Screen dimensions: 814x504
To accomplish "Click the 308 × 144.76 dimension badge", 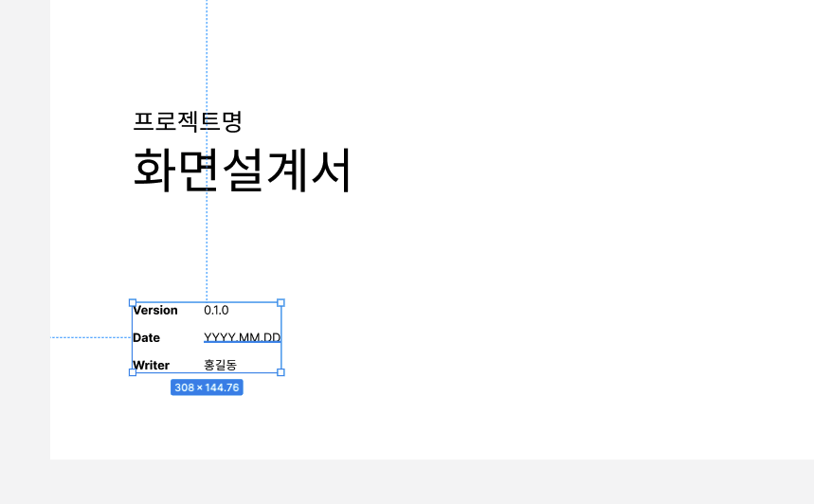I will tap(207, 387).
